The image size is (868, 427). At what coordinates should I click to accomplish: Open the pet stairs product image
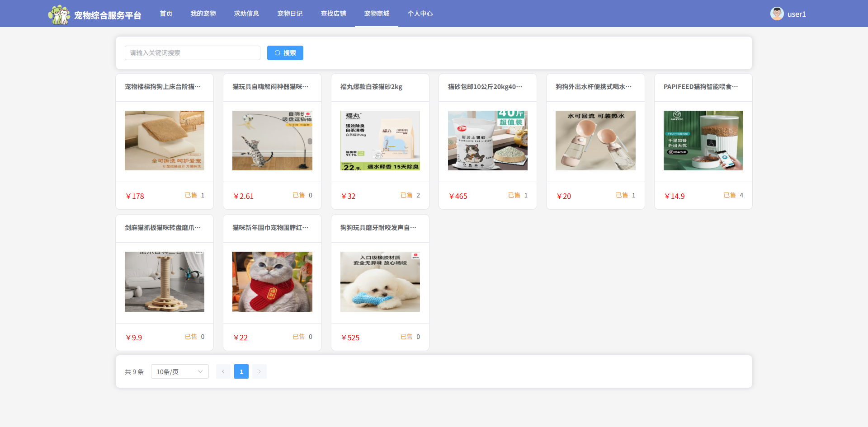tap(165, 141)
